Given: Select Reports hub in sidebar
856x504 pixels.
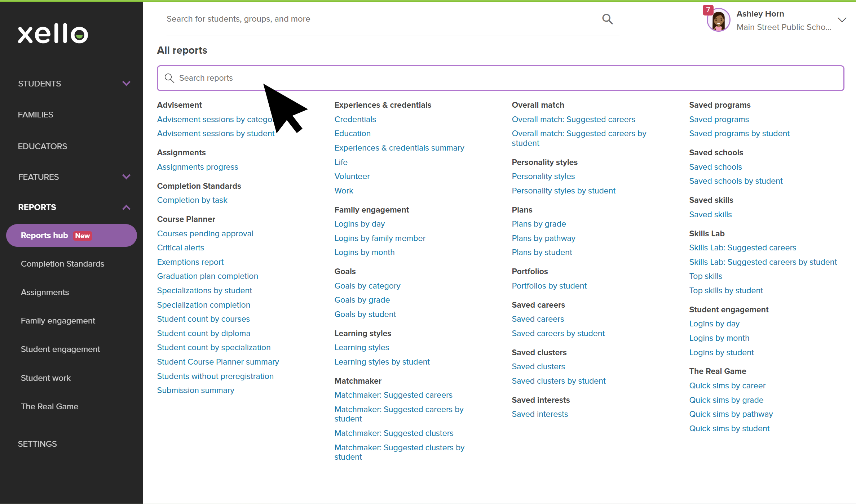Looking at the screenshot, I should [71, 236].
